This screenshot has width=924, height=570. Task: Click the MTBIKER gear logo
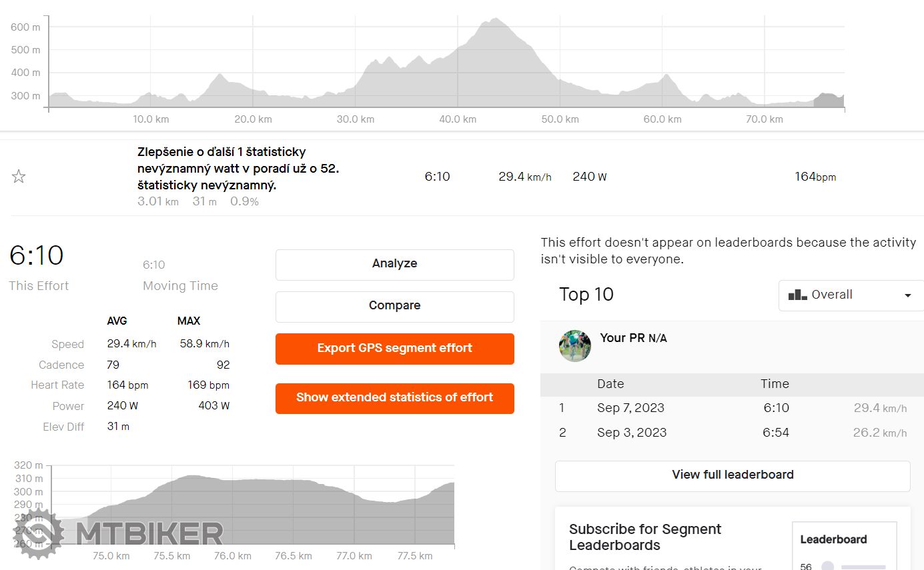(x=38, y=533)
